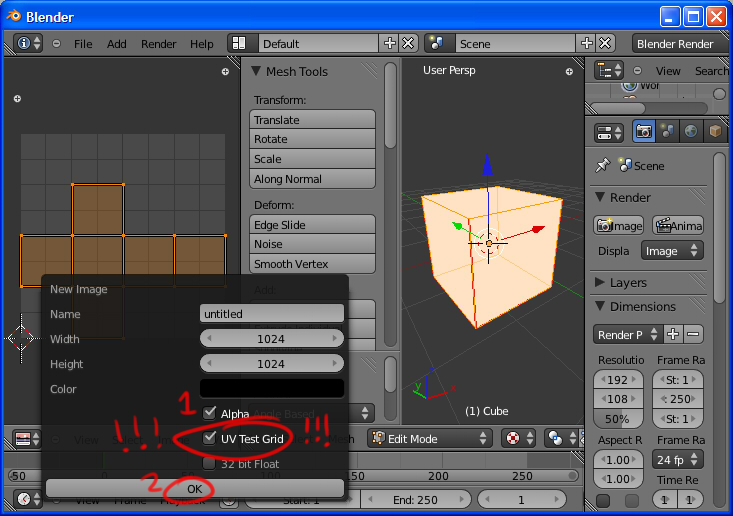This screenshot has width=733, height=516.
Task: Open the scene properties tab icon
Action: (x=667, y=132)
